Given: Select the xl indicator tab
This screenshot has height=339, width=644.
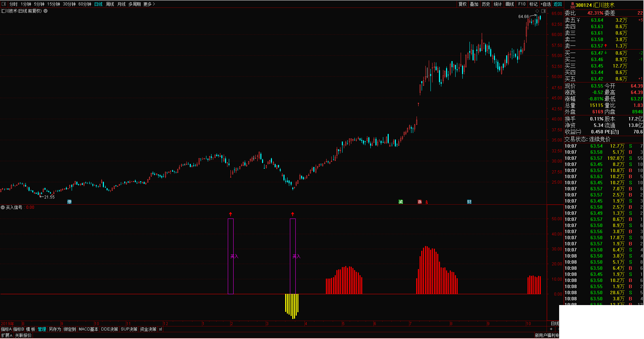Looking at the screenshot, I should click(x=160, y=329).
